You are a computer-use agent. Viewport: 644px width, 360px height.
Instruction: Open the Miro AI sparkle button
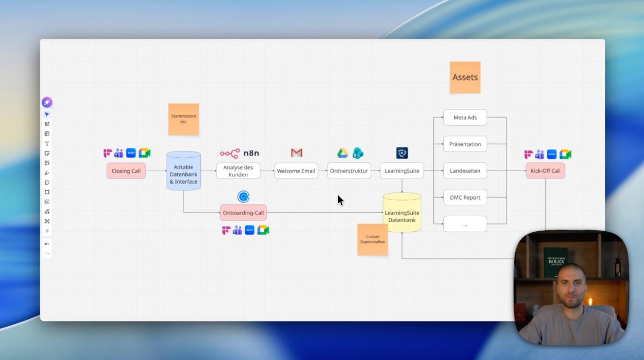(47, 102)
